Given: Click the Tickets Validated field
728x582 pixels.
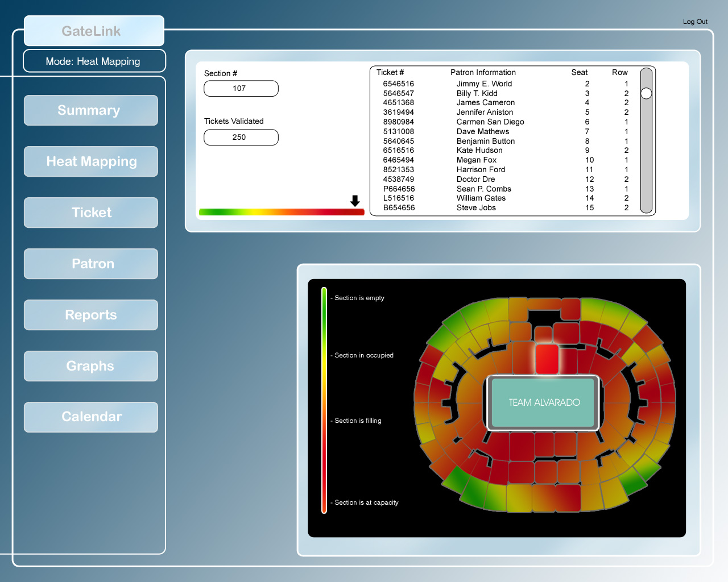Looking at the screenshot, I should click(241, 138).
